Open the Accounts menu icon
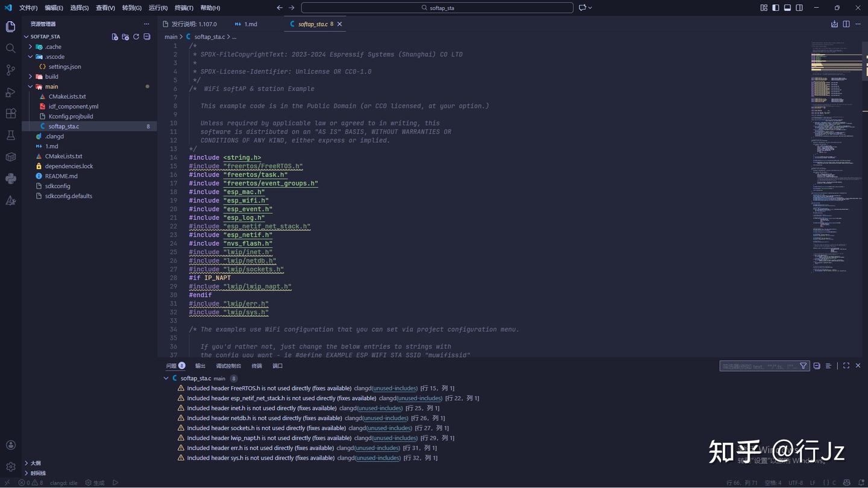The image size is (868, 488). pyautogui.click(x=10, y=445)
